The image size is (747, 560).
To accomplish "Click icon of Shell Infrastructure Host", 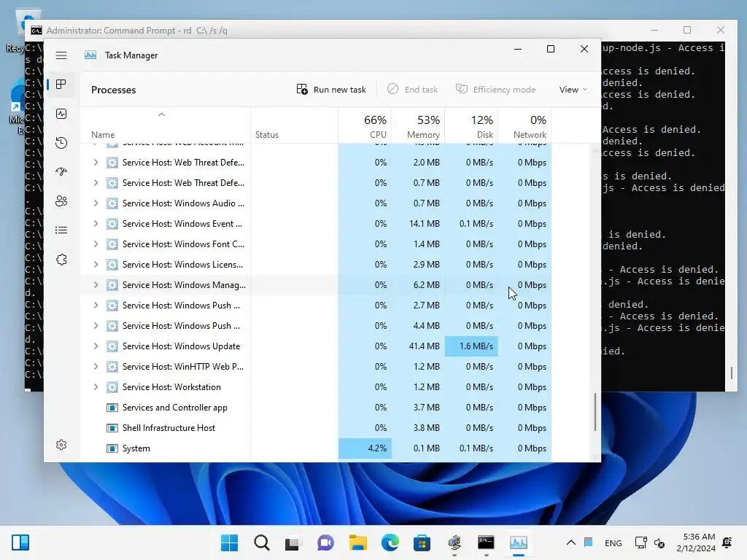I will pyautogui.click(x=112, y=428).
